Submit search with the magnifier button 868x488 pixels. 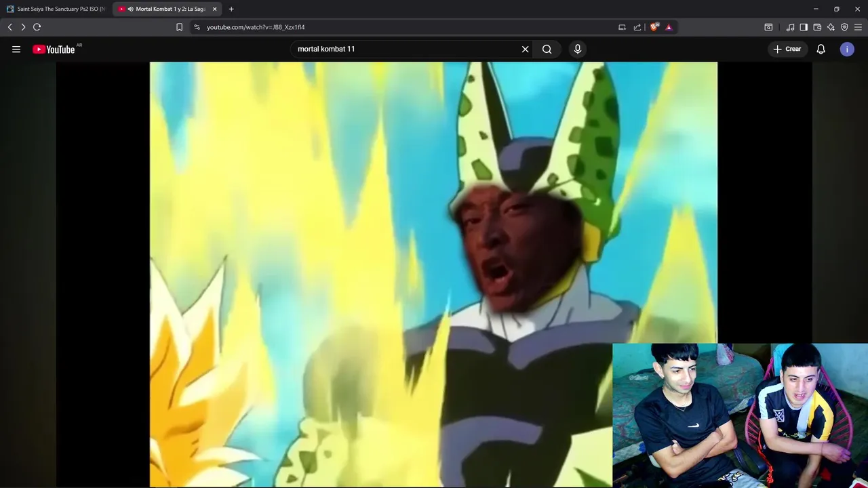[547, 49]
